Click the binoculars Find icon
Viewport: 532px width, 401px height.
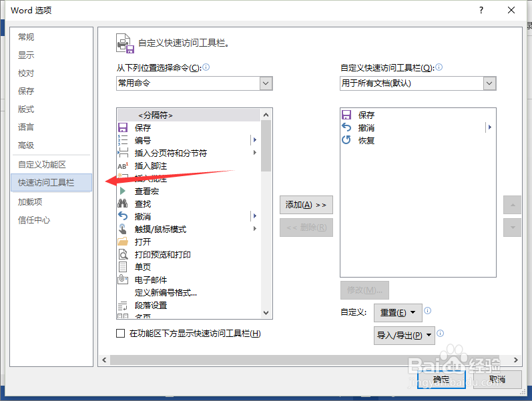(x=122, y=204)
